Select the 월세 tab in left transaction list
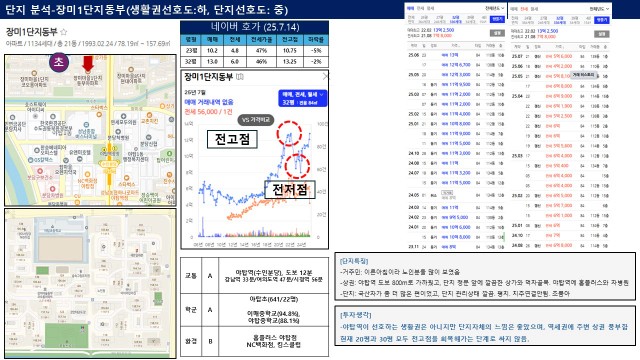640x360 pixels. click(x=431, y=8)
